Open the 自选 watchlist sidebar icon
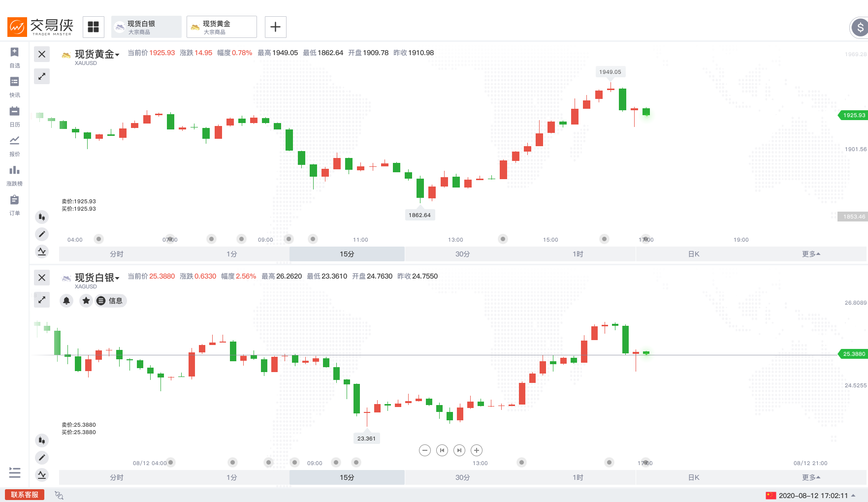This screenshot has width=868, height=502. coord(15,57)
